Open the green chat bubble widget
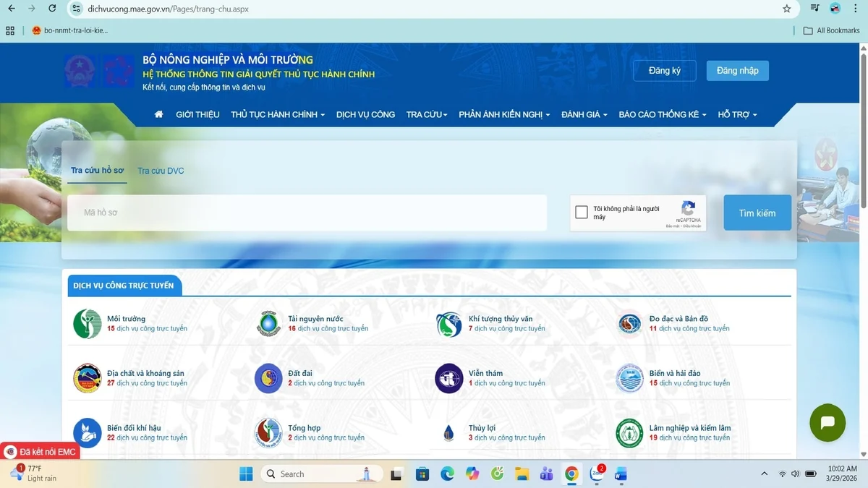Screen dimensions: 868x488 (827, 423)
